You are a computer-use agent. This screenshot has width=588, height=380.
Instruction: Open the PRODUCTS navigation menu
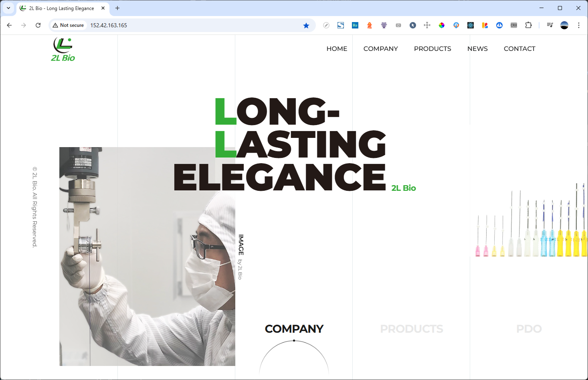tap(432, 49)
